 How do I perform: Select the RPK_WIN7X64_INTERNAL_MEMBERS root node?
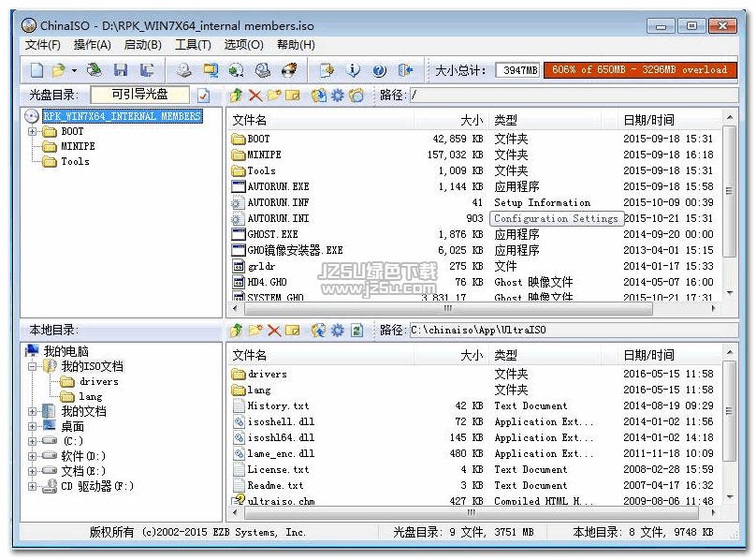[122, 116]
